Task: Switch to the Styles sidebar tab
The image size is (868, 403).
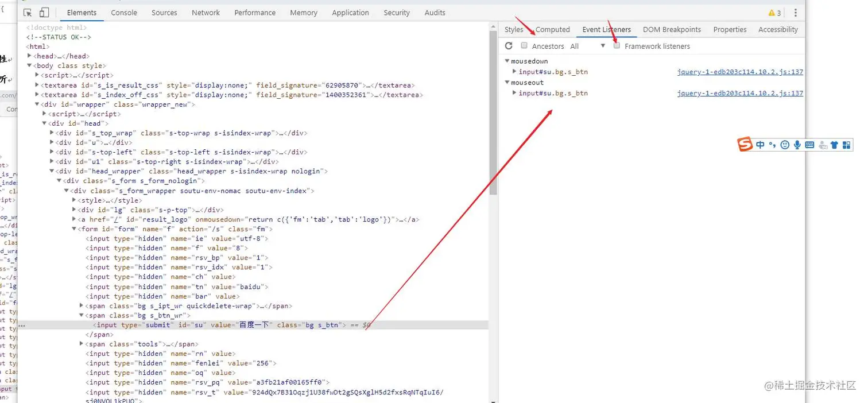Action: [514, 30]
